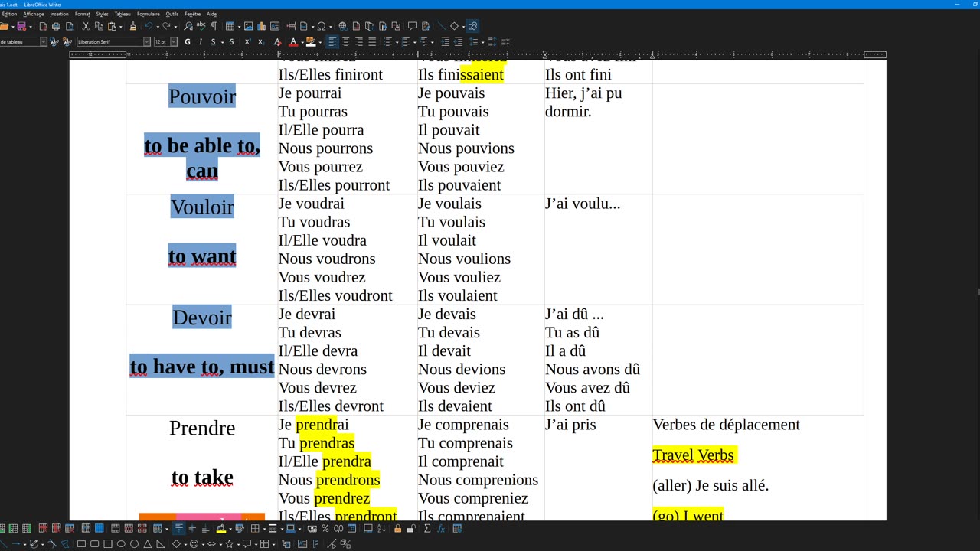The width and height of the screenshot is (980, 551).
Task: Toggle Justified paragraph alignment
Action: click(x=372, y=41)
